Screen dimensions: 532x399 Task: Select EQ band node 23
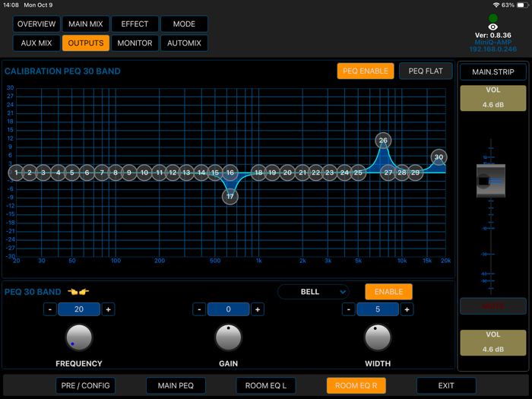pyautogui.click(x=329, y=173)
